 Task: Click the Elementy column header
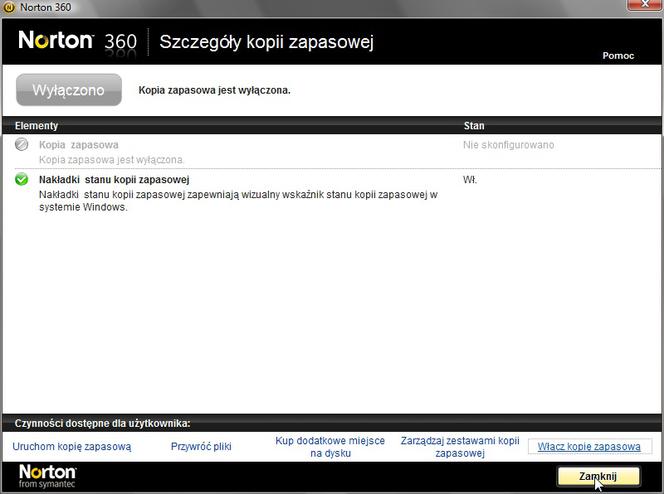[x=36, y=126]
